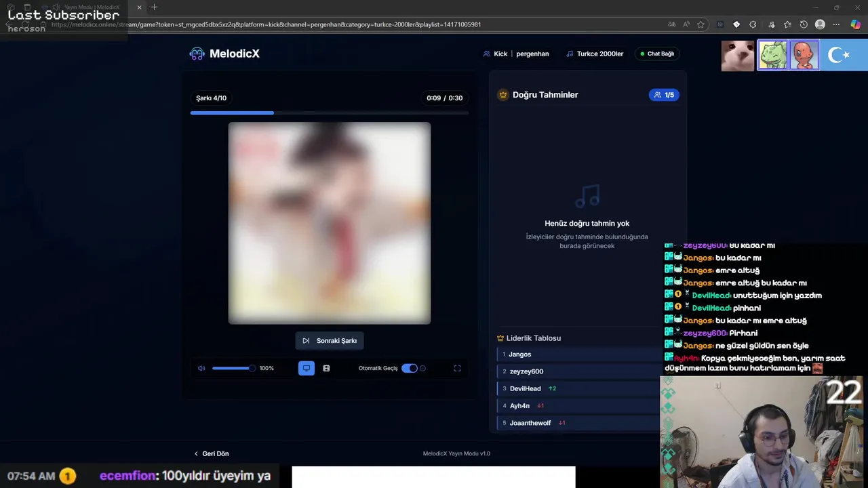
Task: Click the Şarkı 4/10 counter
Action: coord(211,98)
